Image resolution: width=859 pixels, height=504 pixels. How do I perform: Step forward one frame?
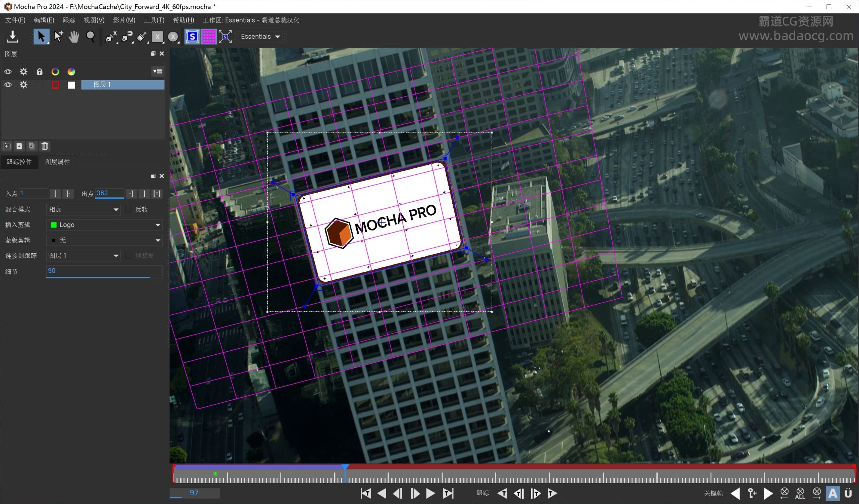tap(415, 493)
